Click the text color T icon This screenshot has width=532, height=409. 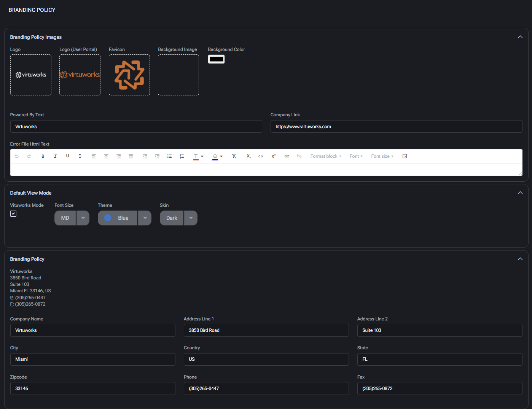tap(196, 156)
